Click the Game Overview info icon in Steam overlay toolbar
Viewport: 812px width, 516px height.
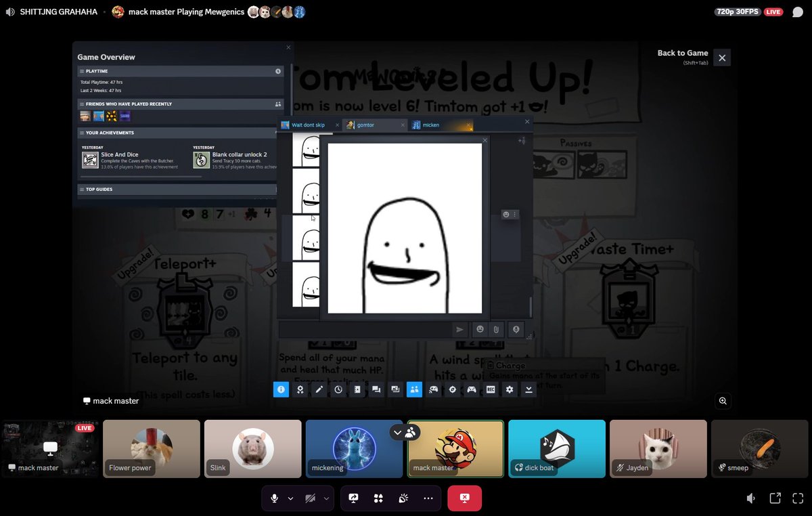[281, 389]
